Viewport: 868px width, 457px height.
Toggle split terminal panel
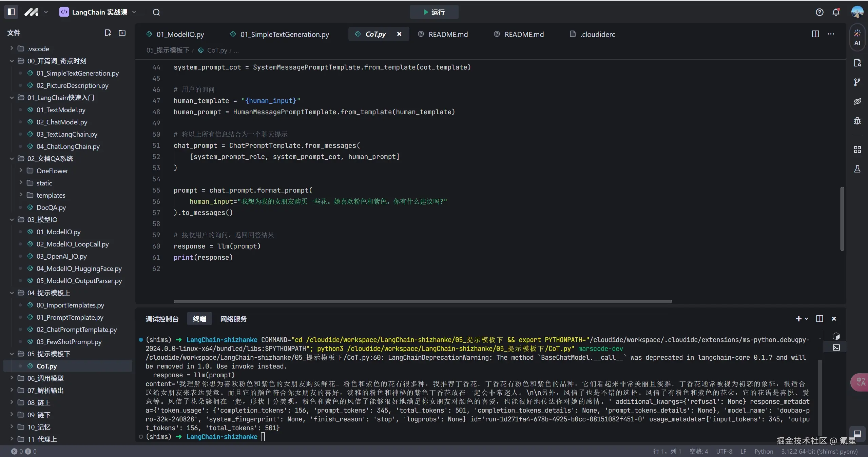click(819, 319)
